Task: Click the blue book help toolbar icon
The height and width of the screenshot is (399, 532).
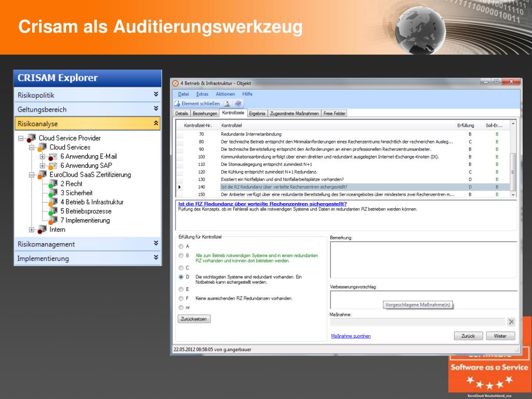Action: click(238, 103)
